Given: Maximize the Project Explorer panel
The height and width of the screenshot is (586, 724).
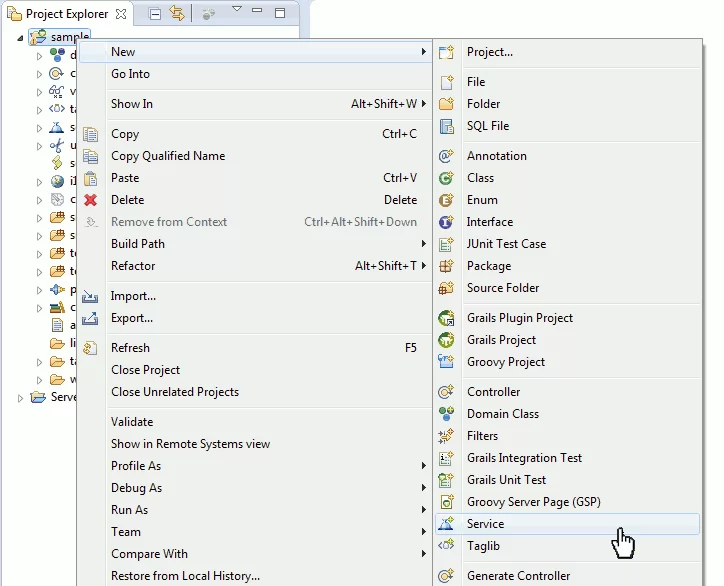Looking at the screenshot, I should click(280, 13).
